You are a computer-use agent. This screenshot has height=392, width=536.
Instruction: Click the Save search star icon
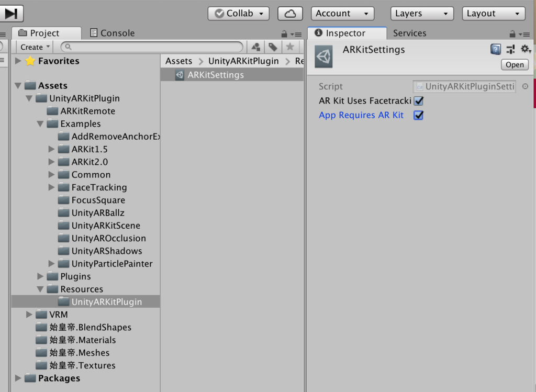pyautogui.click(x=290, y=47)
